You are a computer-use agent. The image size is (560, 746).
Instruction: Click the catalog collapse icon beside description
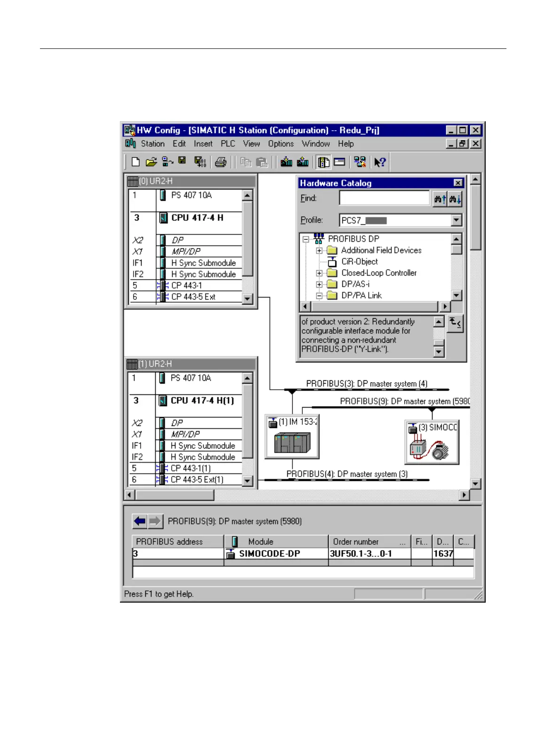coord(455,323)
